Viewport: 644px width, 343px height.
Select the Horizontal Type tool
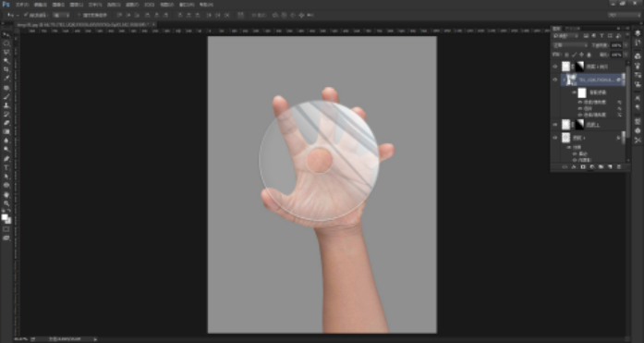coord(6,167)
